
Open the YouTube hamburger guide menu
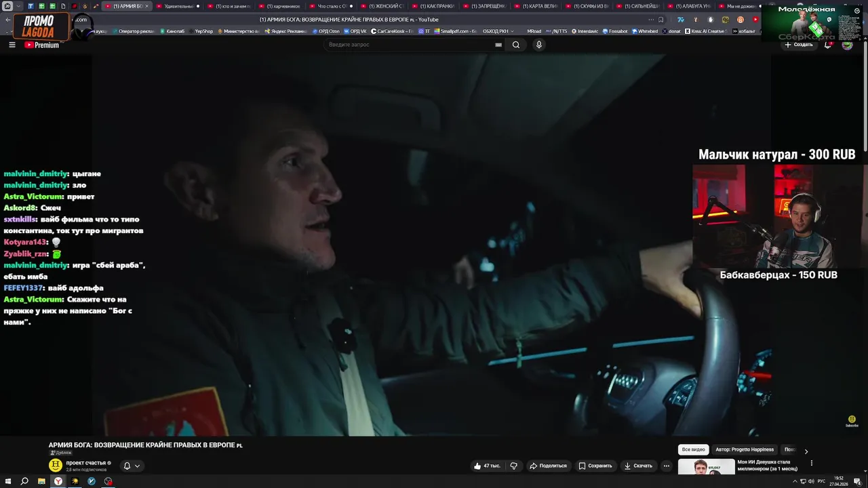click(12, 45)
